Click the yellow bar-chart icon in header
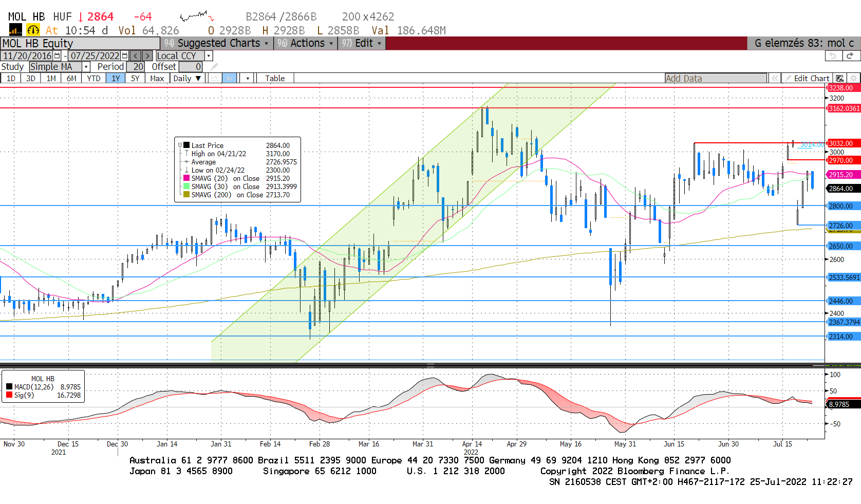 tap(15, 30)
